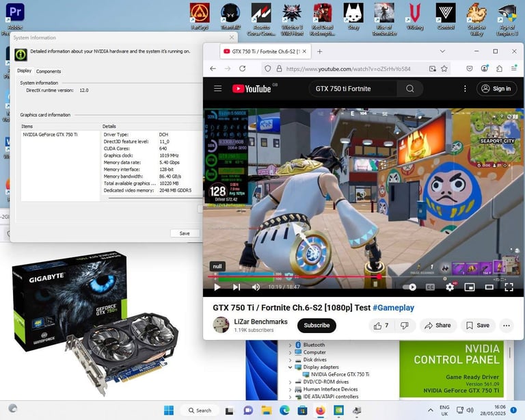This screenshot has width=525, height=420.
Task: Toggle YouTube autoplay switch
Action: pos(409,287)
